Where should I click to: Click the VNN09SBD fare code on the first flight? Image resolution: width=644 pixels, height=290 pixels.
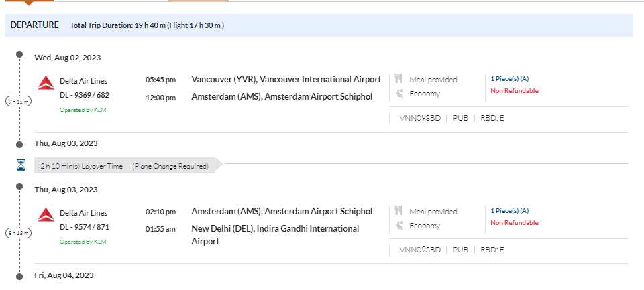point(420,118)
